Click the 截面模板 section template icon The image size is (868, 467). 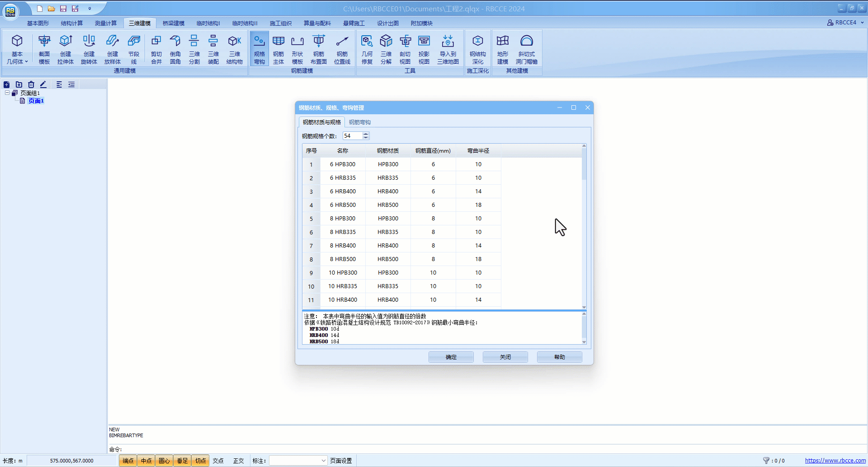[44, 49]
